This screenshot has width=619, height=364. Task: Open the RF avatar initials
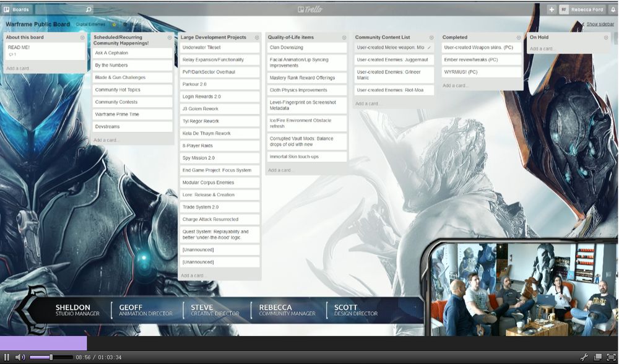(564, 9)
